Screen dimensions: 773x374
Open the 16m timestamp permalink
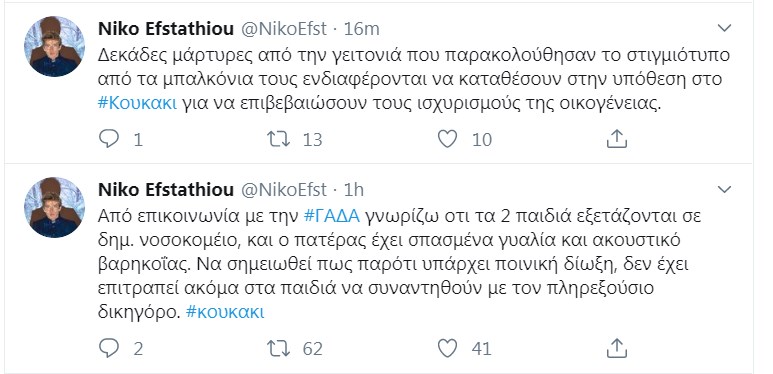pos(361,29)
